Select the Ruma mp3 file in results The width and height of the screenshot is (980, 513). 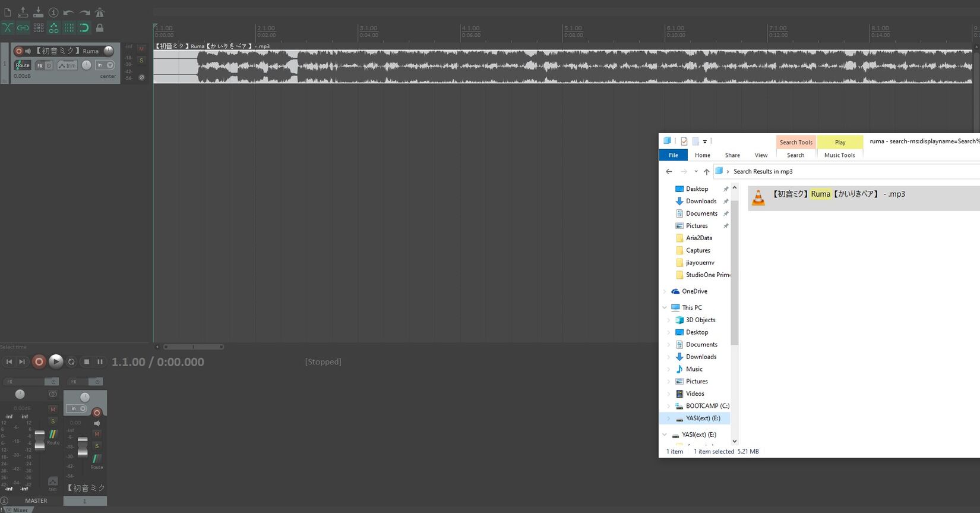click(x=838, y=194)
